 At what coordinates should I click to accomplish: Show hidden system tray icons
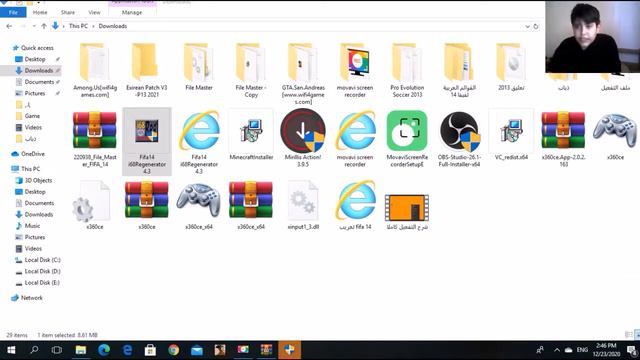coord(557,350)
